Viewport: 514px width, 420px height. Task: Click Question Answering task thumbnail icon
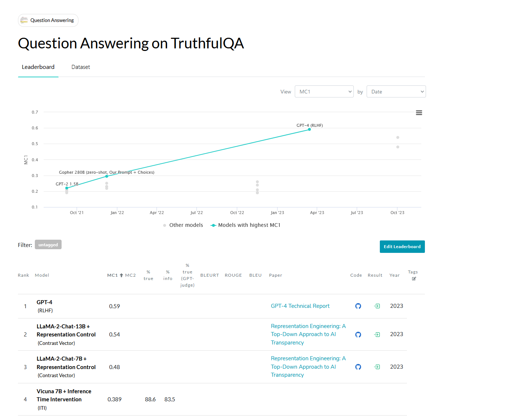(24, 20)
